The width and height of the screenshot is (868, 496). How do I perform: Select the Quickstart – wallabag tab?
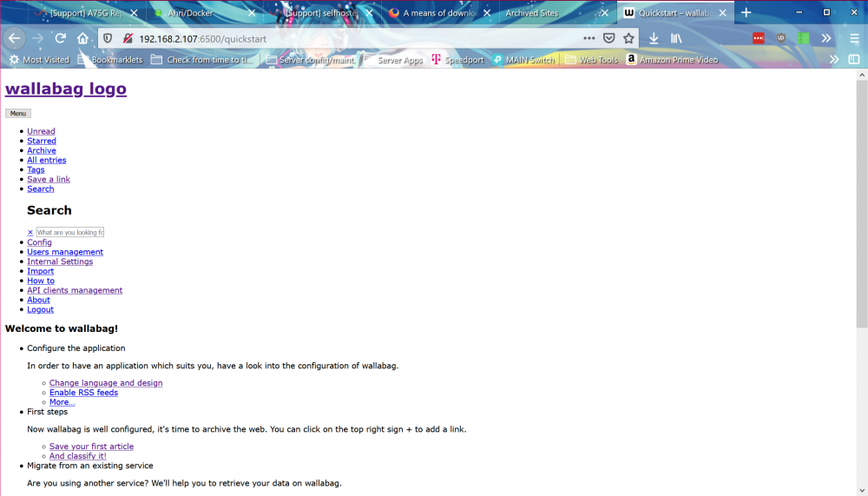tap(674, 13)
